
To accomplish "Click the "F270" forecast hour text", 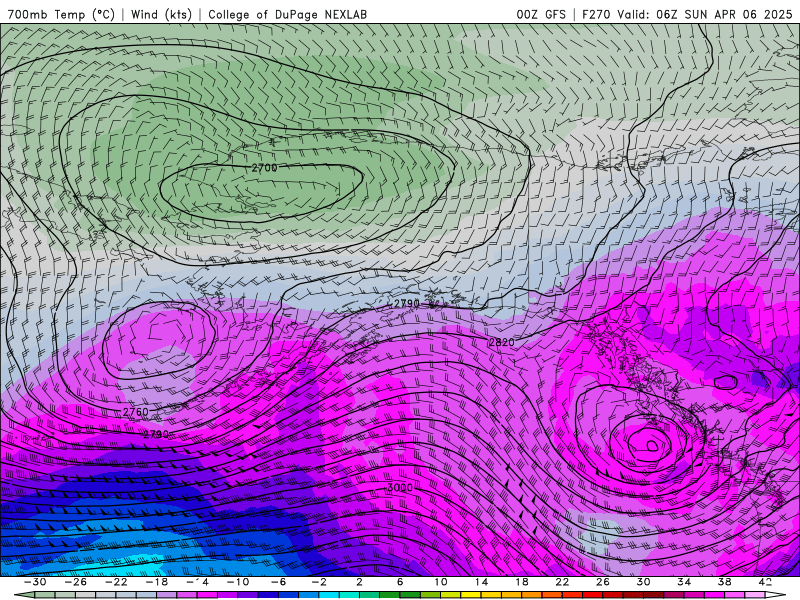I will [x=596, y=14].
